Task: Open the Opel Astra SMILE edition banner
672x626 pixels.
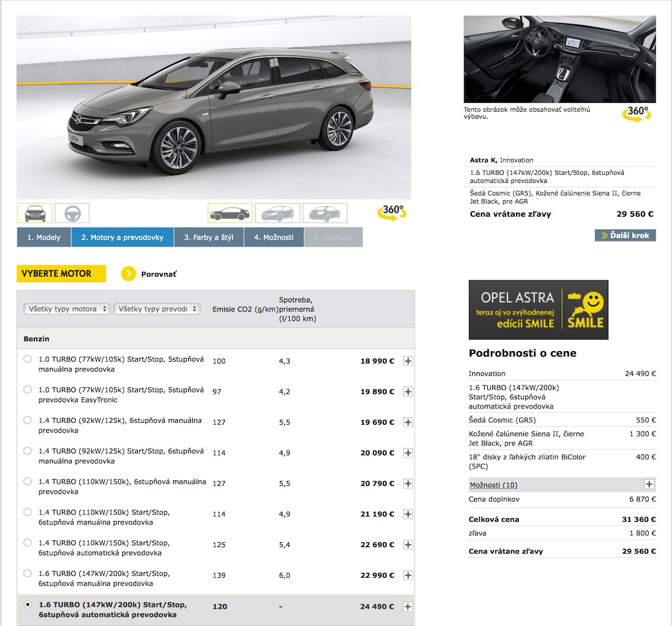Action: coord(538,310)
